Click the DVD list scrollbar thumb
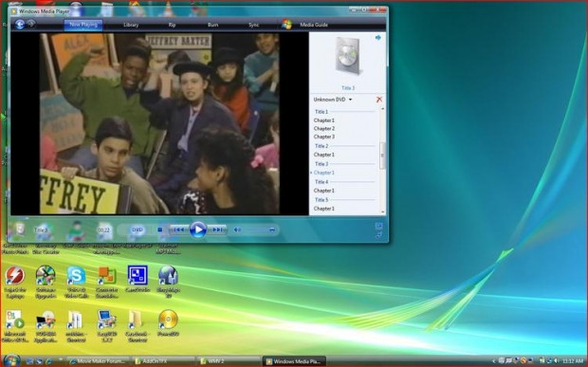Screen dimensions: 588x367 click(382, 156)
